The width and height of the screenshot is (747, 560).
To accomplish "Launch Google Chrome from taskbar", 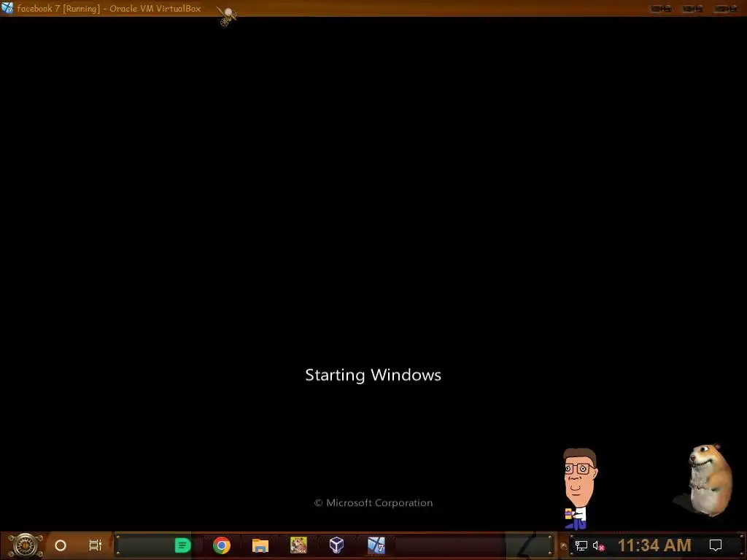I will [x=222, y=545].
